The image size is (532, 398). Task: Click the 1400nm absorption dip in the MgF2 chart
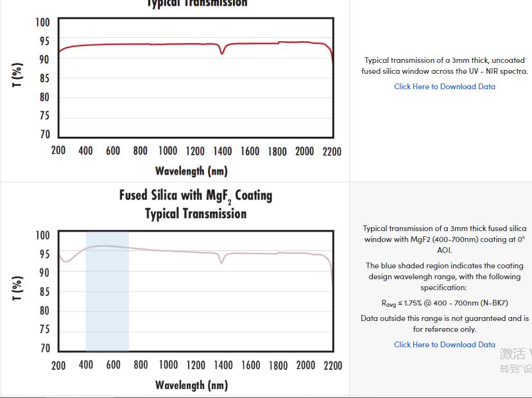coord(222,260)
